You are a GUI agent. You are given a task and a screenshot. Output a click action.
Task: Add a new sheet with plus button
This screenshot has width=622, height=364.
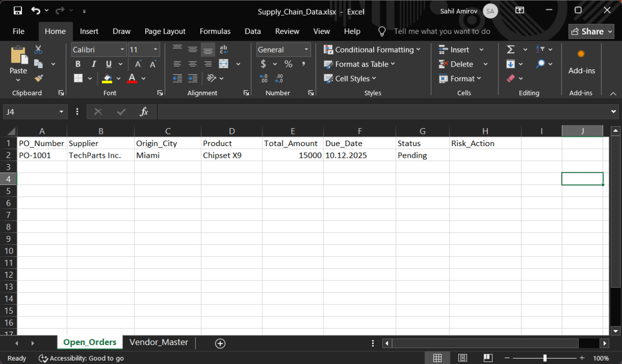[x=220, y=344]
